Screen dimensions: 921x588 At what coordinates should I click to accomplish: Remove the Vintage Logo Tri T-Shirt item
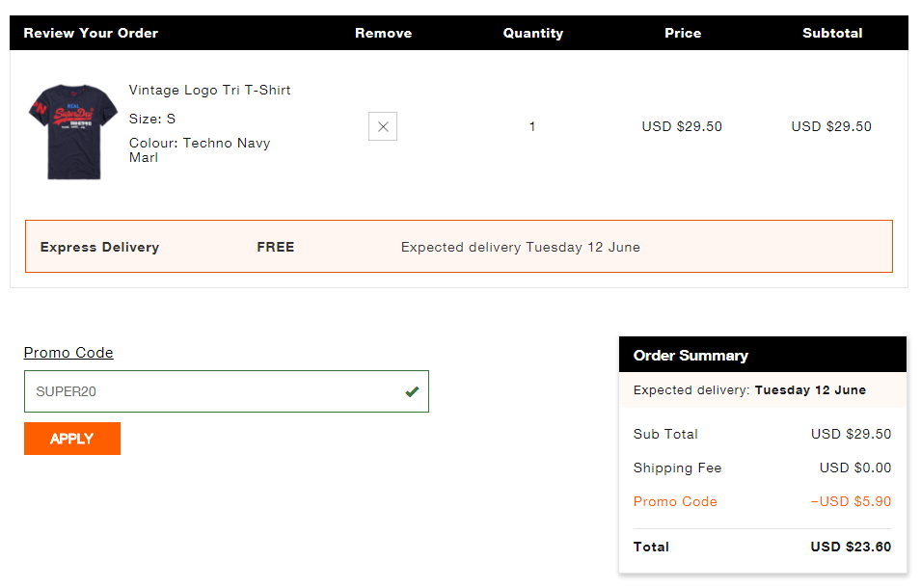tap(383, 126)
